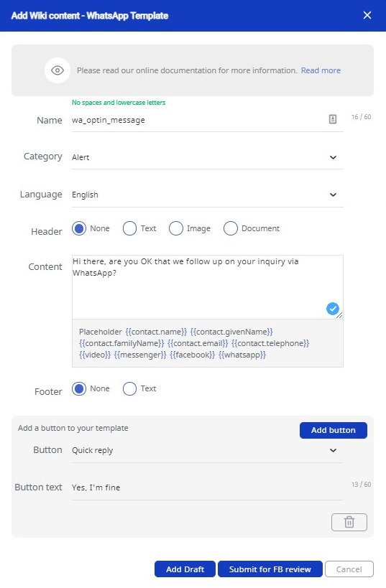Viewport: 386px width, 588px height.
Task: Choose Document as the header type
Action: [x=252, y=228]
